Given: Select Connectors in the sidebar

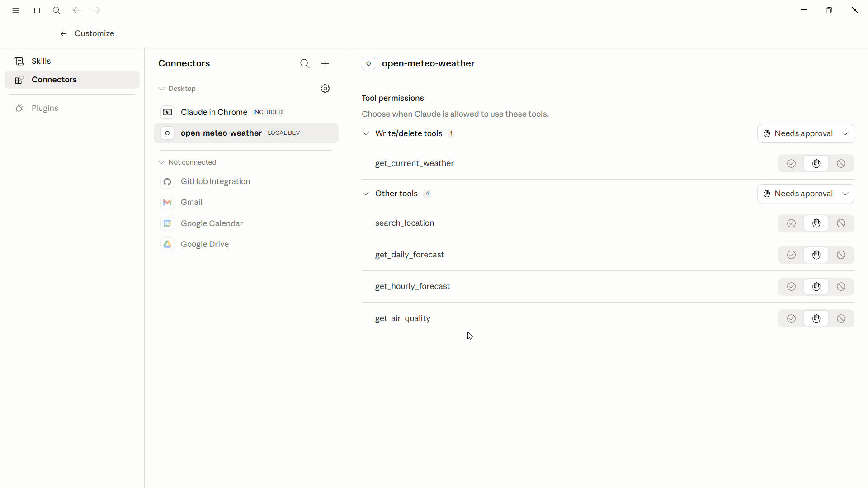Looking at the screenshot, I should 72,80.
